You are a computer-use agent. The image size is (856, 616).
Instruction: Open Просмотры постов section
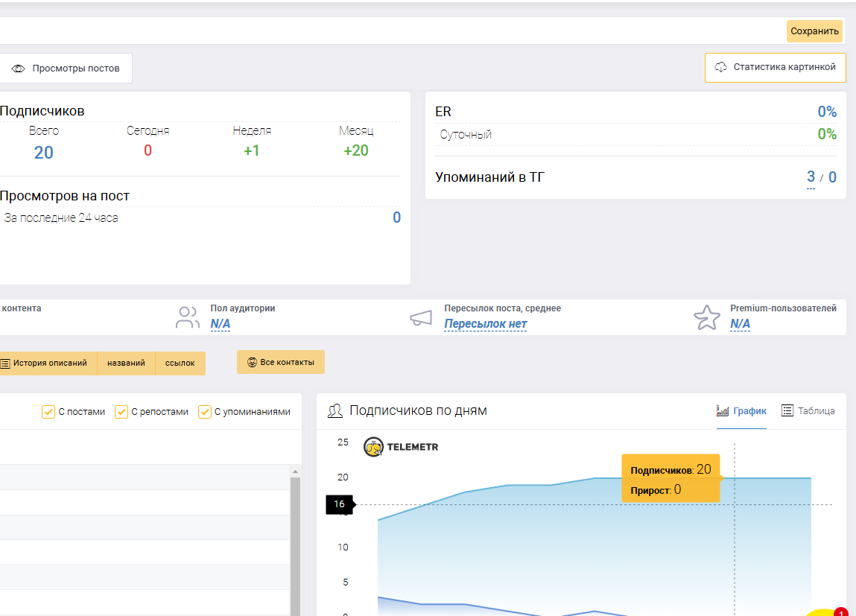pyautogui.click(x=65, y=69)
